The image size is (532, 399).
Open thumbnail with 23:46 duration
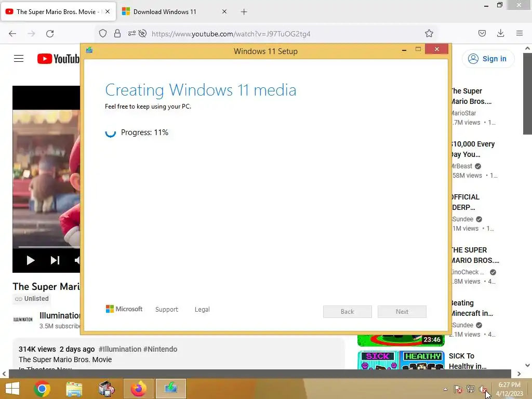pyautogui.click(x=401, y=340)
